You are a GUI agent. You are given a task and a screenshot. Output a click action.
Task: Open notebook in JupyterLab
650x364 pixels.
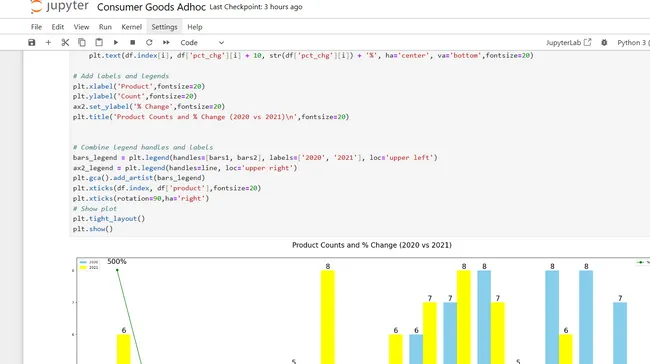(568, 42)
